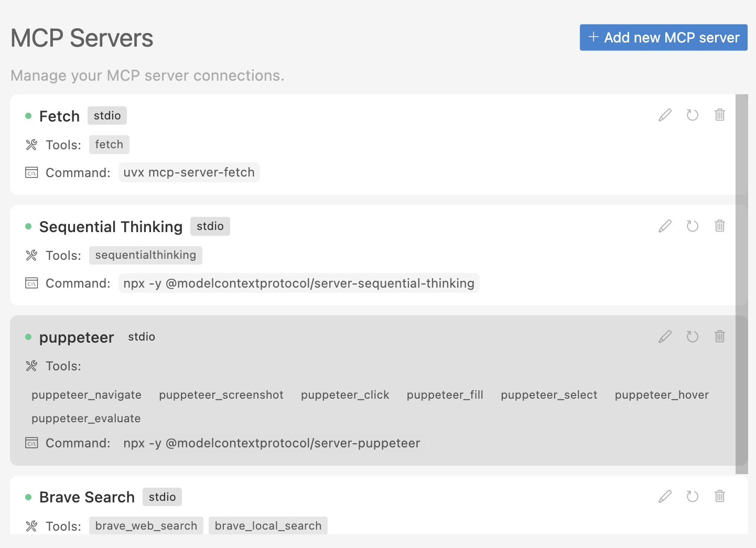Click the puppeteer server name
The height and width of the screenshot is (548, 756).
(77, 337)
